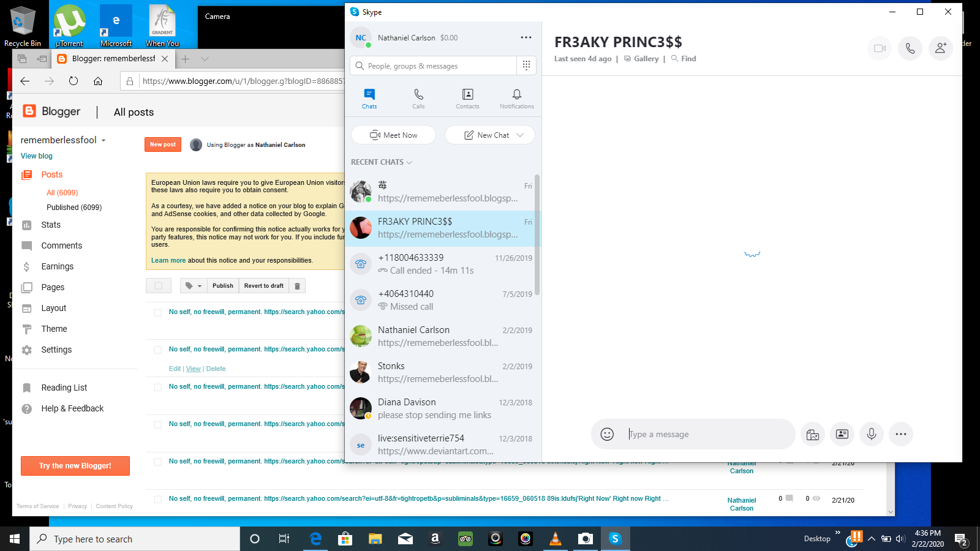Select Published (6099) filter
The height and width of the screenshot is (551, 980).
[x=74, y=208]
